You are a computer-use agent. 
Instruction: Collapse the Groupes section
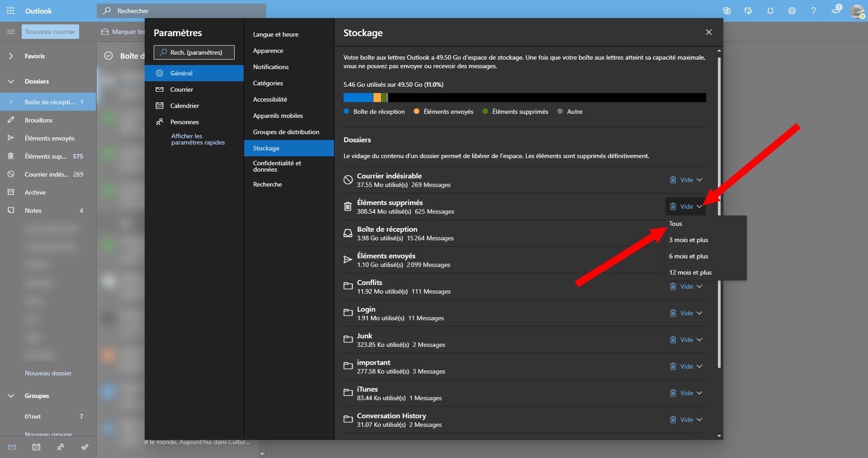point(11,396)
